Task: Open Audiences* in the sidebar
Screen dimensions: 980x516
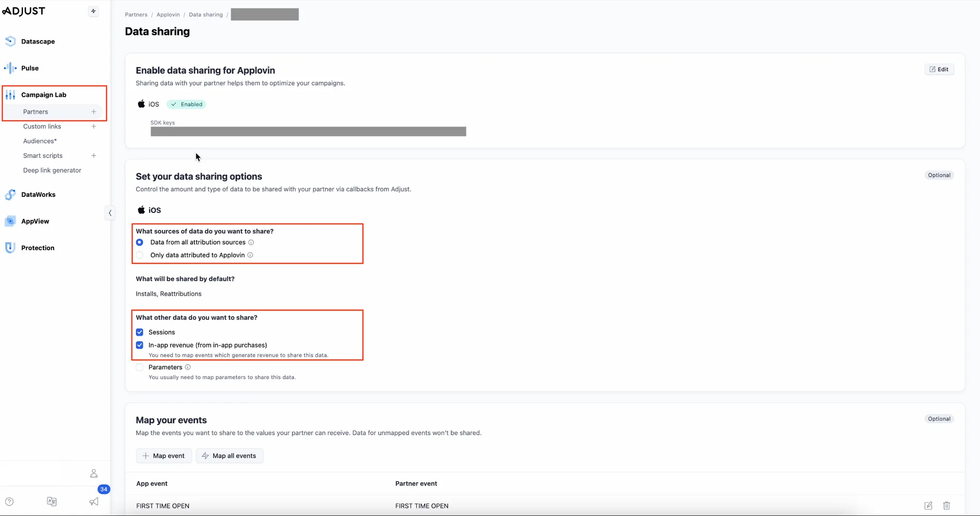Action: (40, 141)
